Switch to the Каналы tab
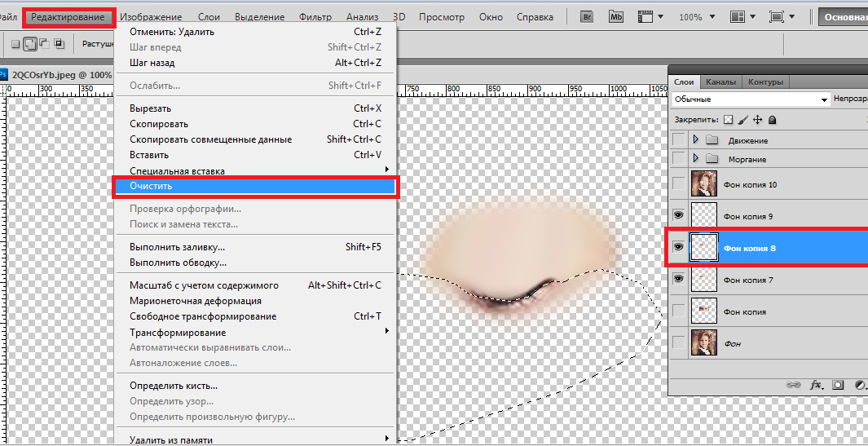 (x=720, y=82)
